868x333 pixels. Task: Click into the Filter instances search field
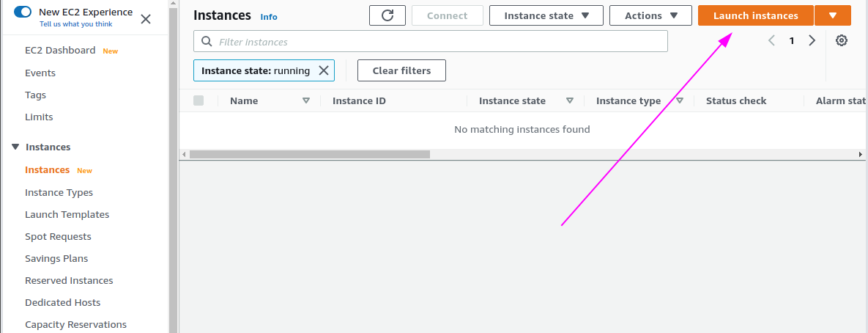tap(431, 42)
